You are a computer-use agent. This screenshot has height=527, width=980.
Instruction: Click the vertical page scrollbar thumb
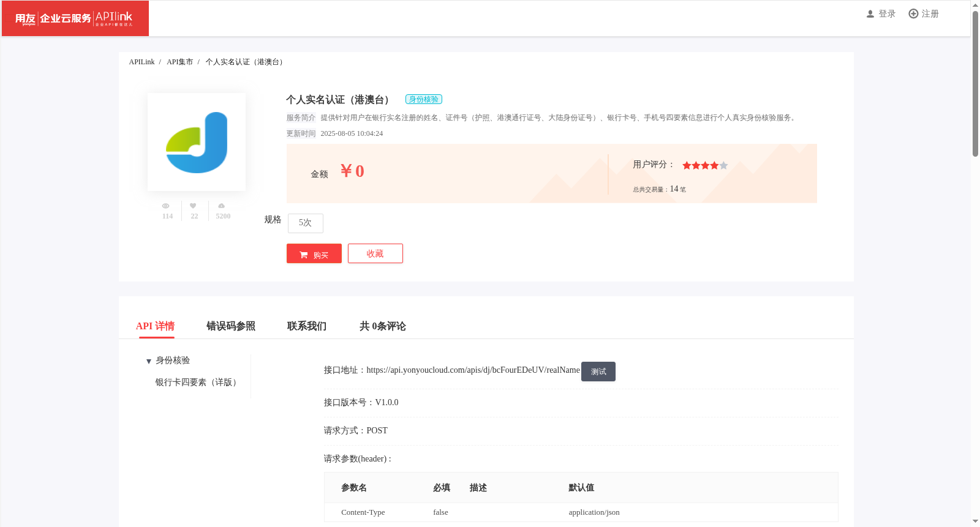[975, 84]
